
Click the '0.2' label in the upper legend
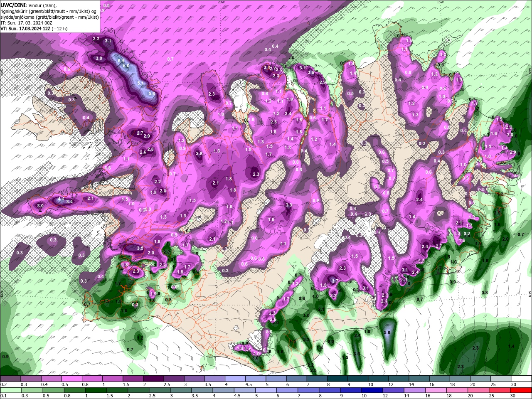tap(3, 384)
